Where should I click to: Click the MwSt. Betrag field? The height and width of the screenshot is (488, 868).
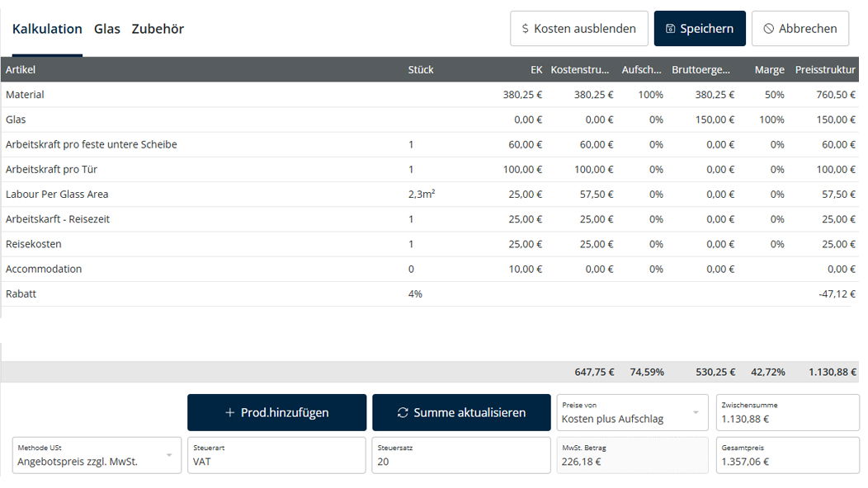coord(631,462)
